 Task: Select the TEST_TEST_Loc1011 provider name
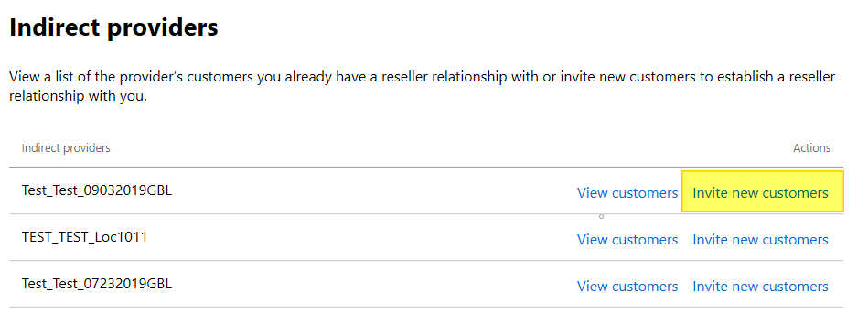click(x=85, y=237)
